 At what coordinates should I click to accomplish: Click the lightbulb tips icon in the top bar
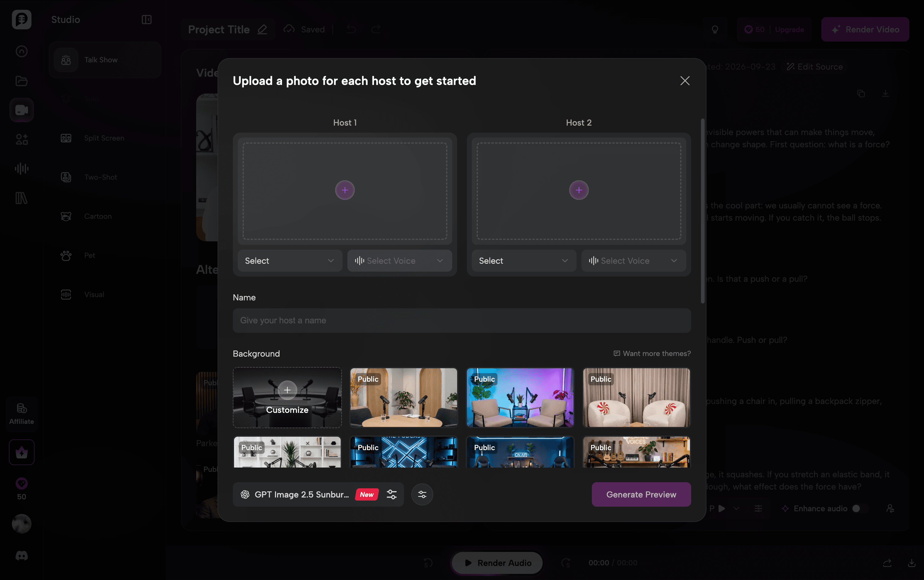click(x=715, y=30)
